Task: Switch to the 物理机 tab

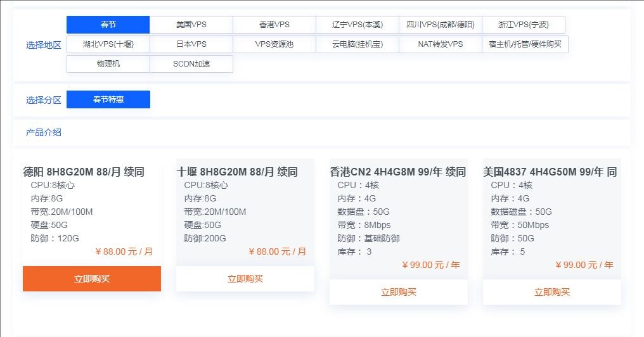Action: (x=108, y=64)
